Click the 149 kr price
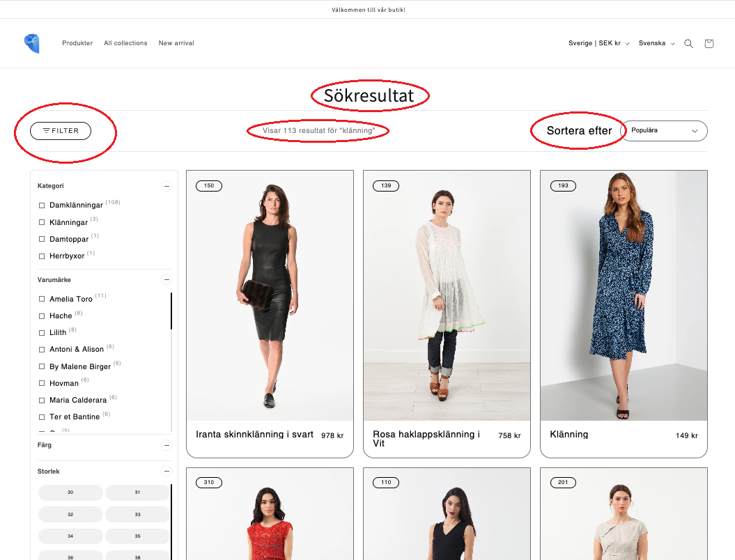The width and height of the screenshot is (735, 560). pos(687,436)
